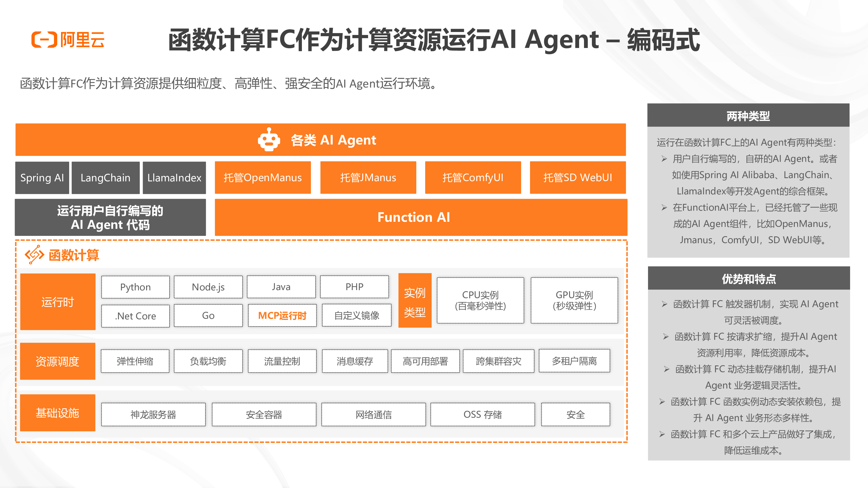Viewport: 868px width, 488px height.
Task: Click the CPU实例 (百毫秒弹性) box
Action: (x=480, y=300)
